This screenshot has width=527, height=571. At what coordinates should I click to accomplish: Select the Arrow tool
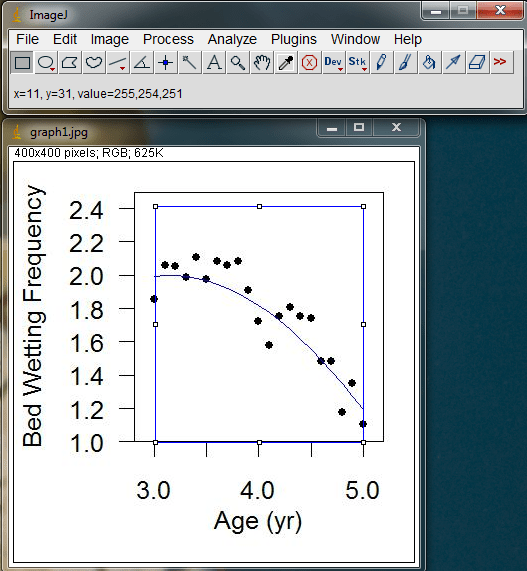pos(453,63)
